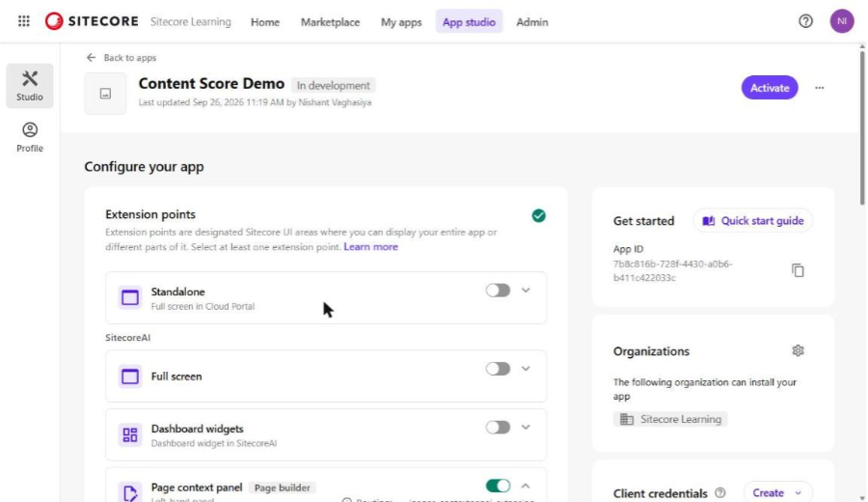
Task: Click the Sitecore Learning organization building icon
Action: click(x=627, y=419)
